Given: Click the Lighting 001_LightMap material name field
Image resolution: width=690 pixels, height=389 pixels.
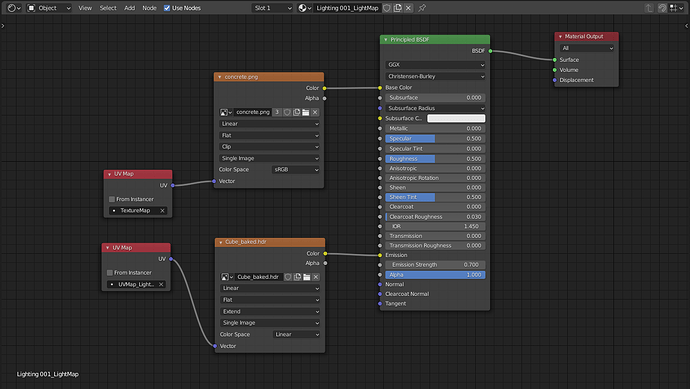Looking at the screenshot, I should click(347, 8).
